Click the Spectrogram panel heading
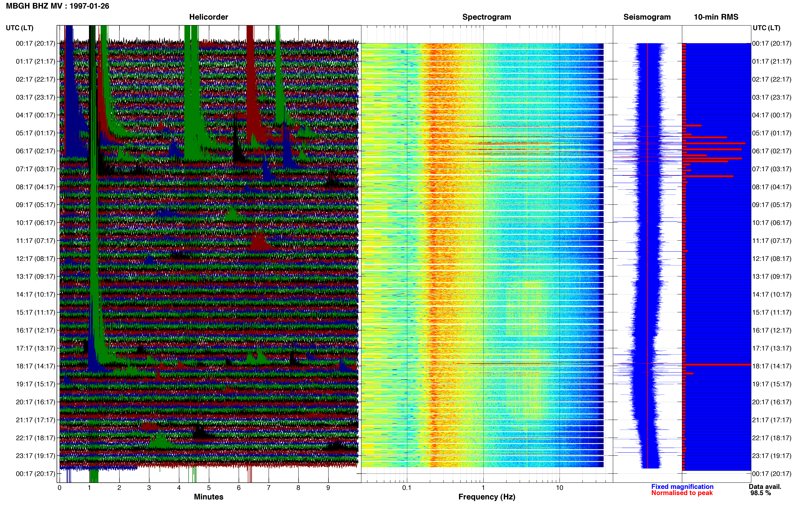 click(x=487, y=17)
